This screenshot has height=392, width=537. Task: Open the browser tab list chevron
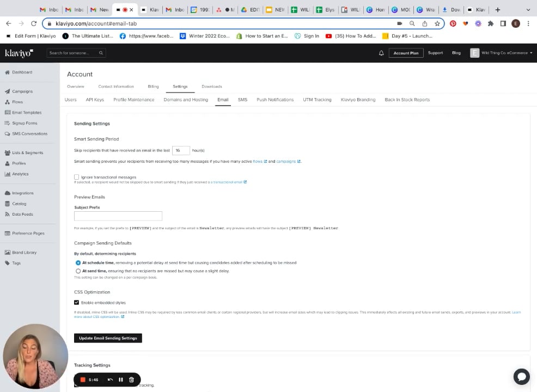point(528,10)
